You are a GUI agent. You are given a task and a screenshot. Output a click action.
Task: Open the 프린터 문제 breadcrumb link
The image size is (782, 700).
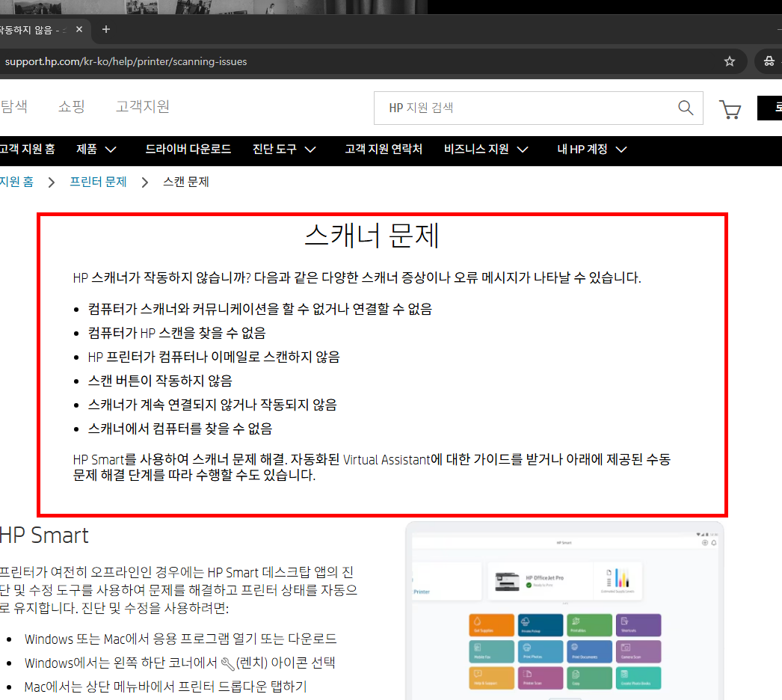98,181
